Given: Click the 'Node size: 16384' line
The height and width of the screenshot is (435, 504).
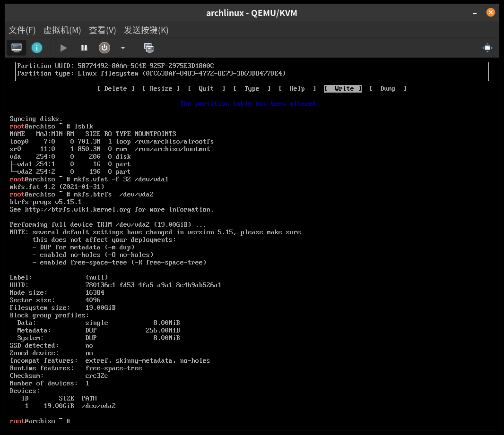Looking at the screenshot, I should [57, 292].
